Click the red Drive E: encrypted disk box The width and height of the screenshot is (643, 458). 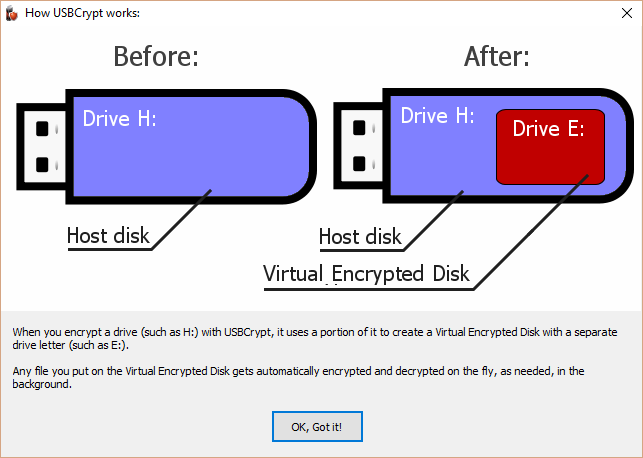(550, 160)
